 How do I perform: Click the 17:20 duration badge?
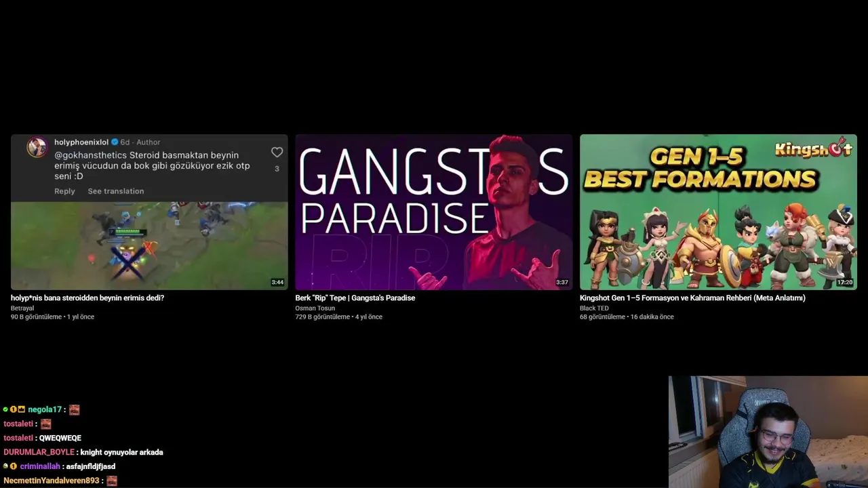pyautogui.click(x=845, y=282)
